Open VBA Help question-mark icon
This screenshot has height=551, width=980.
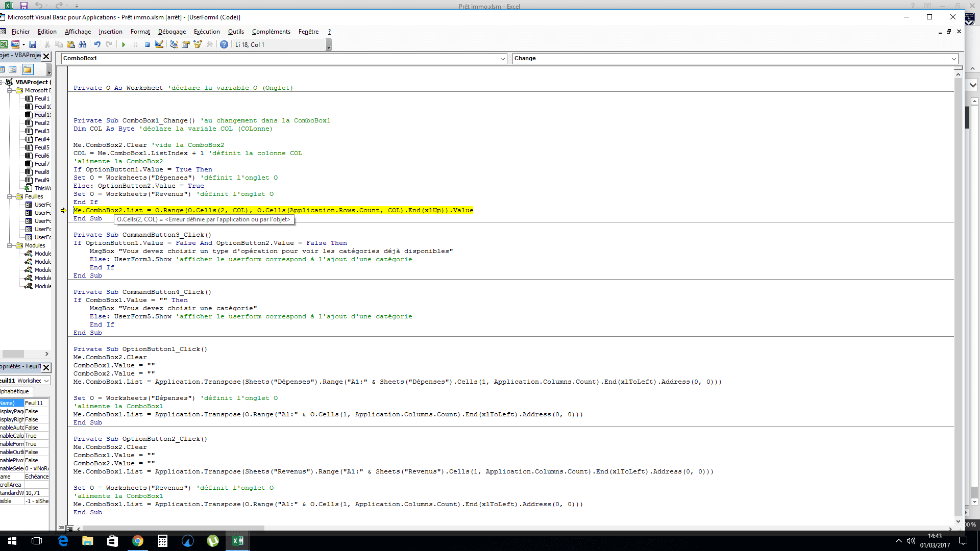coord(224,45)
